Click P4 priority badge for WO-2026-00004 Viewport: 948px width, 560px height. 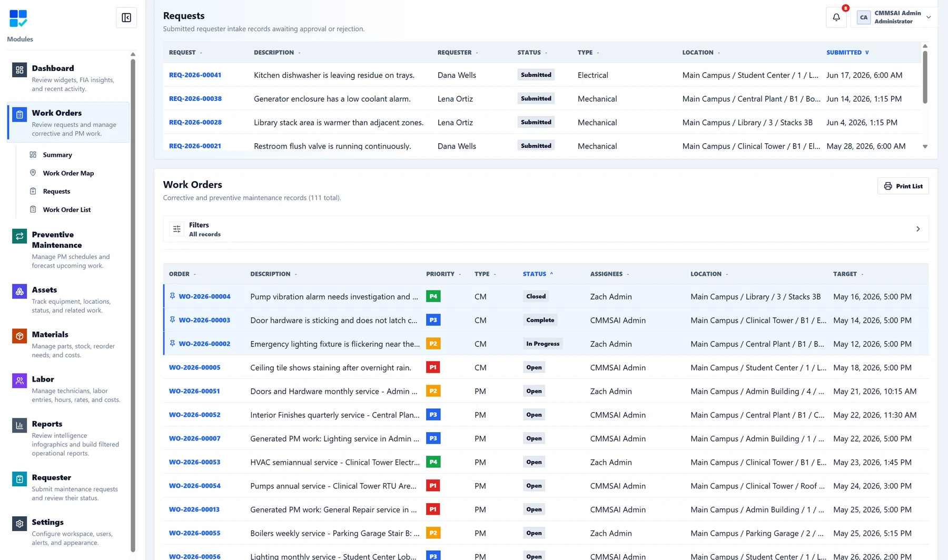433,296
